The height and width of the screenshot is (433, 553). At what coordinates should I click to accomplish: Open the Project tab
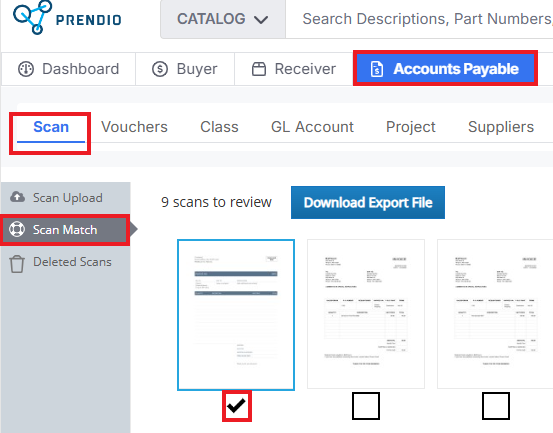[x=411, y=127]
